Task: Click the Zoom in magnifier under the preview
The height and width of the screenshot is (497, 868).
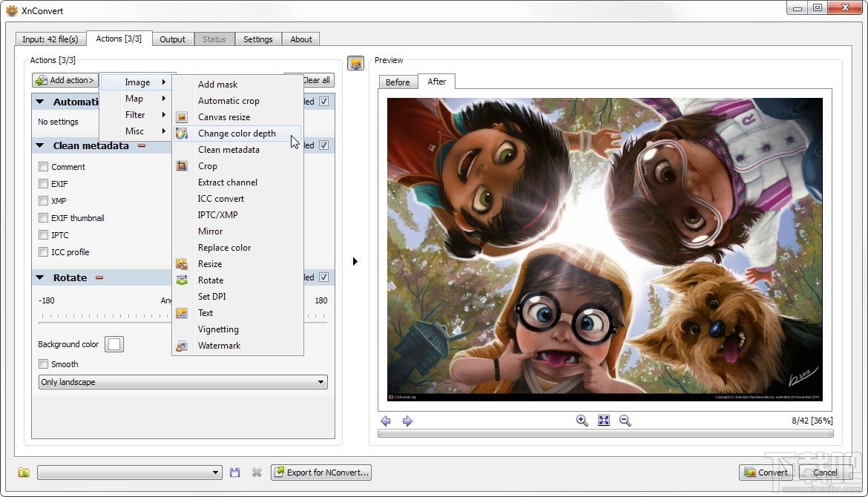Action: (x=582, y=421)
